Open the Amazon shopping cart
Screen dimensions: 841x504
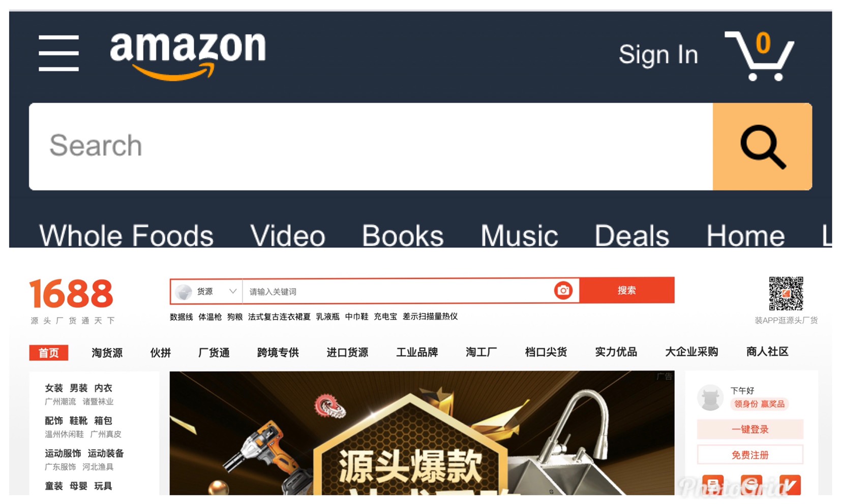point(760,56)
